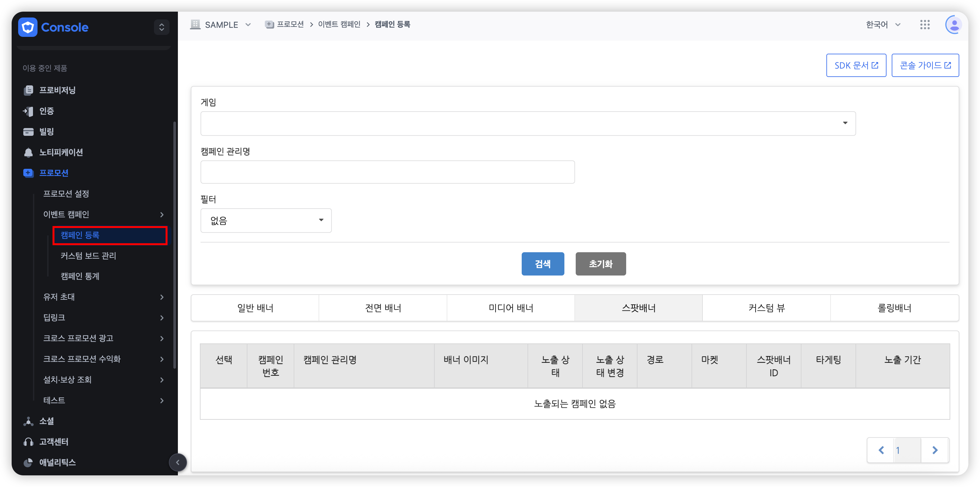
Task: Click the Provisioning (프로비저닝) sidebar icon
Action: (28, 90)
